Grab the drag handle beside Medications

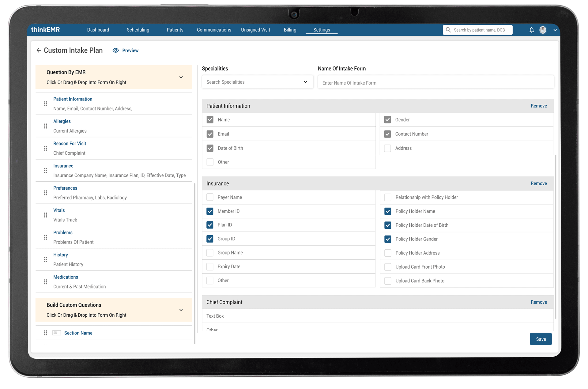tap(45, 281)
